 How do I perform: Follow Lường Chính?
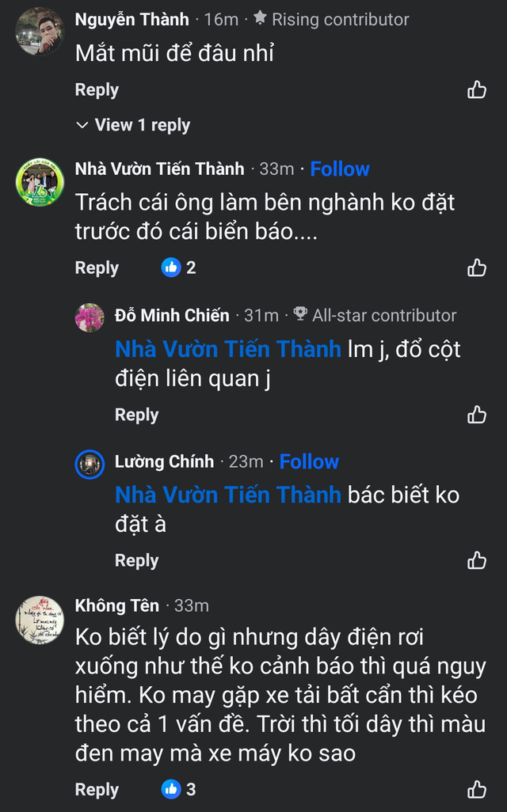click(x=309, y=461)
